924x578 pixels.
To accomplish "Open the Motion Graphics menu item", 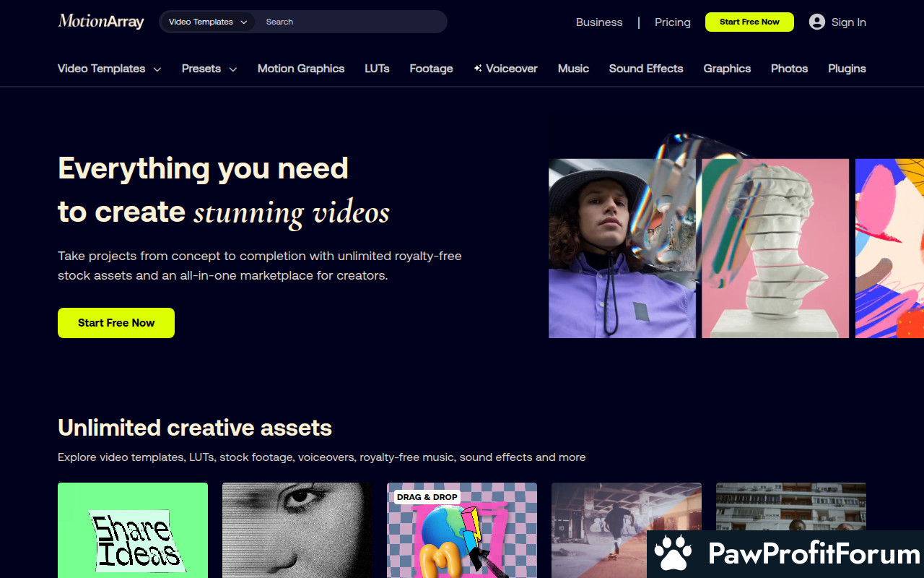I will (300, 69).
